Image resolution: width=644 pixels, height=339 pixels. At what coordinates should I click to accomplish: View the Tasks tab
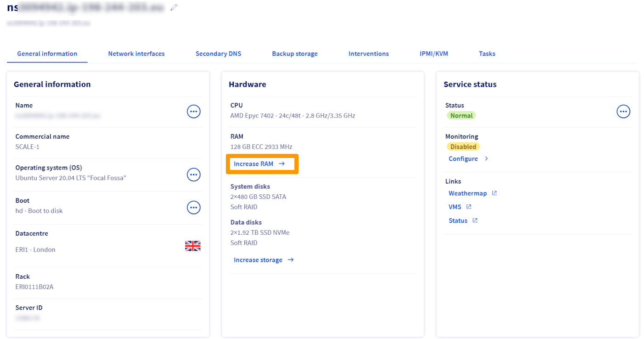point(487,54)
